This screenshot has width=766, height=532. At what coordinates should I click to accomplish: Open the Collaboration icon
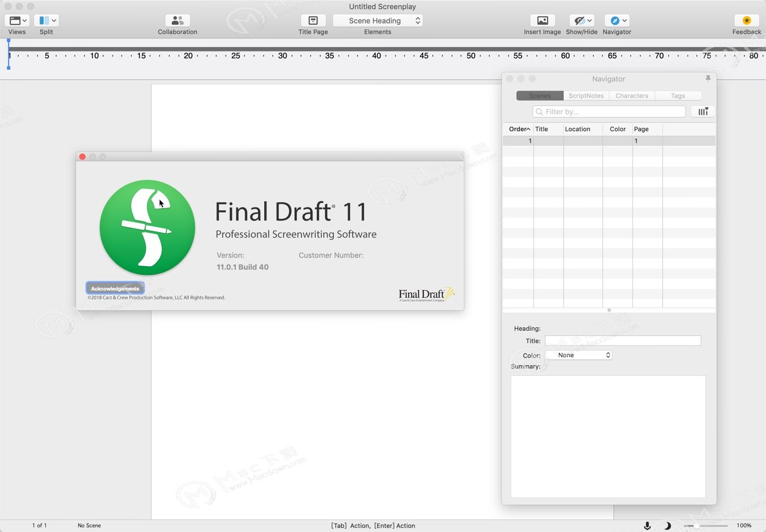tap(178, 20)
